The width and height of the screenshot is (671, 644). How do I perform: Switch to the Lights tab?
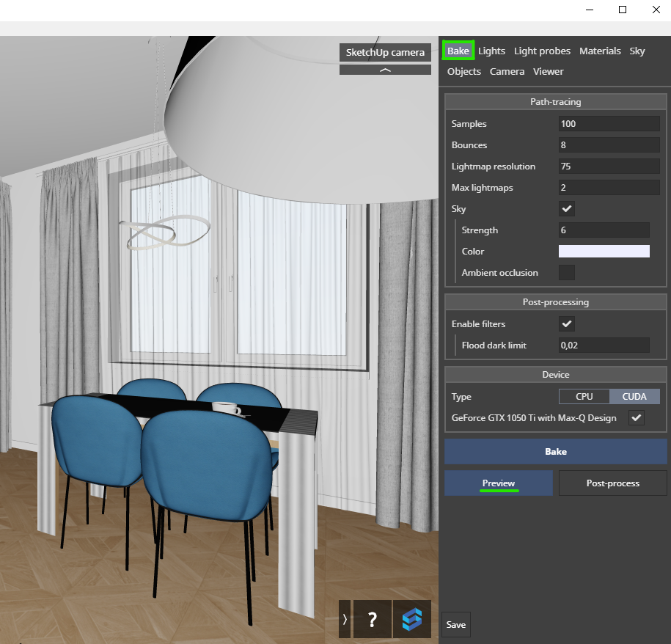(491, 51)
